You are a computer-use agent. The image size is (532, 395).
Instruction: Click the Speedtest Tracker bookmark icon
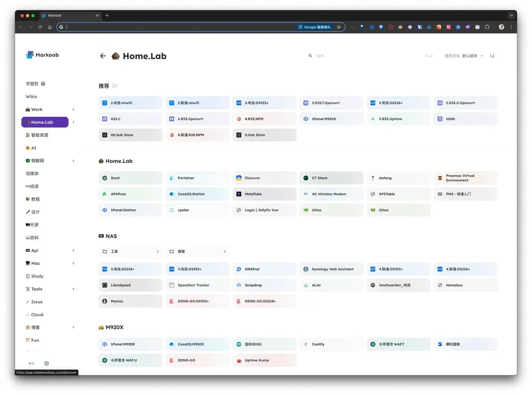171,285
